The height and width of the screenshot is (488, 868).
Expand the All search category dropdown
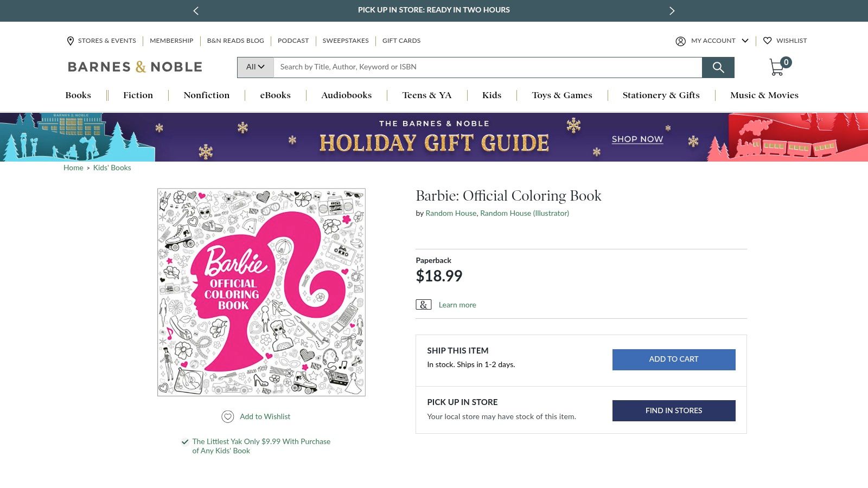coord(254,67)
